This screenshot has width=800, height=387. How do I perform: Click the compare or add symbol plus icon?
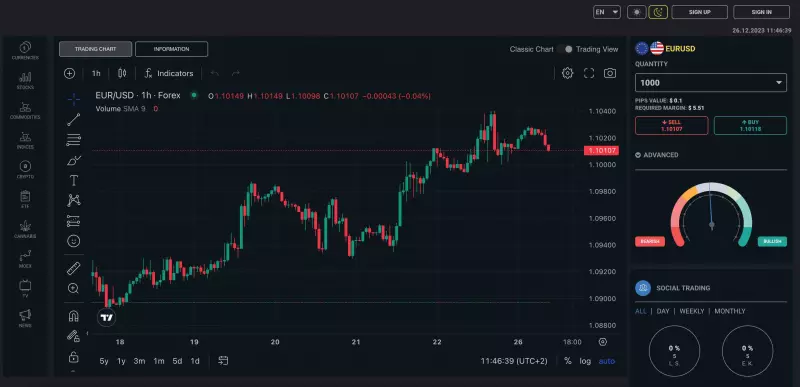point(69,73)
